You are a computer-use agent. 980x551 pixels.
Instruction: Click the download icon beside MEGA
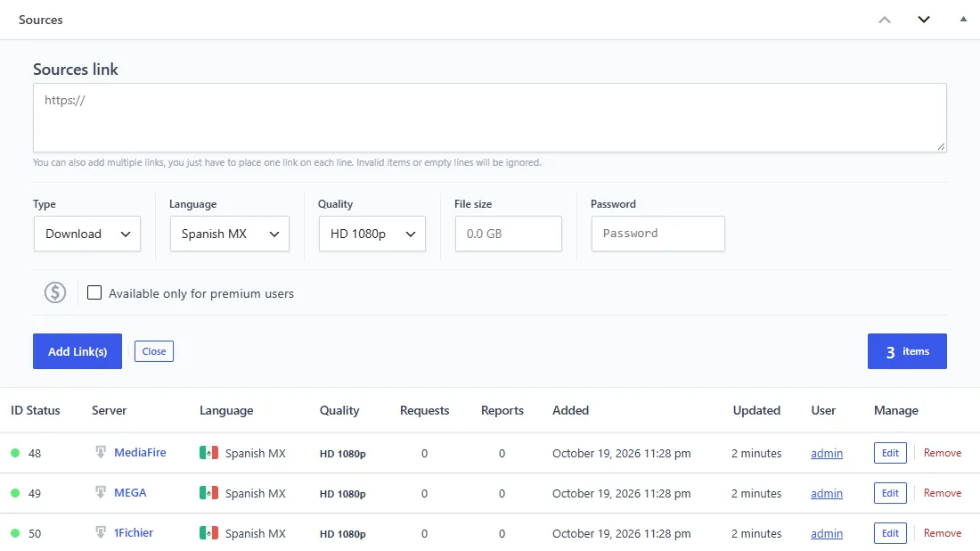coord(101,491)
